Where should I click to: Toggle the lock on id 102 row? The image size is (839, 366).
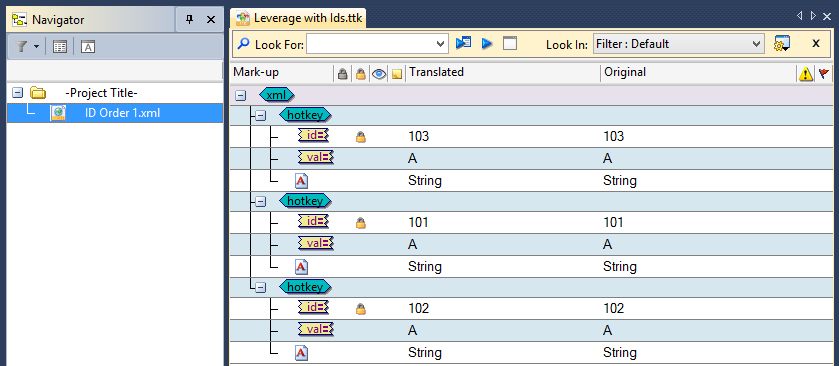point(361,309)
